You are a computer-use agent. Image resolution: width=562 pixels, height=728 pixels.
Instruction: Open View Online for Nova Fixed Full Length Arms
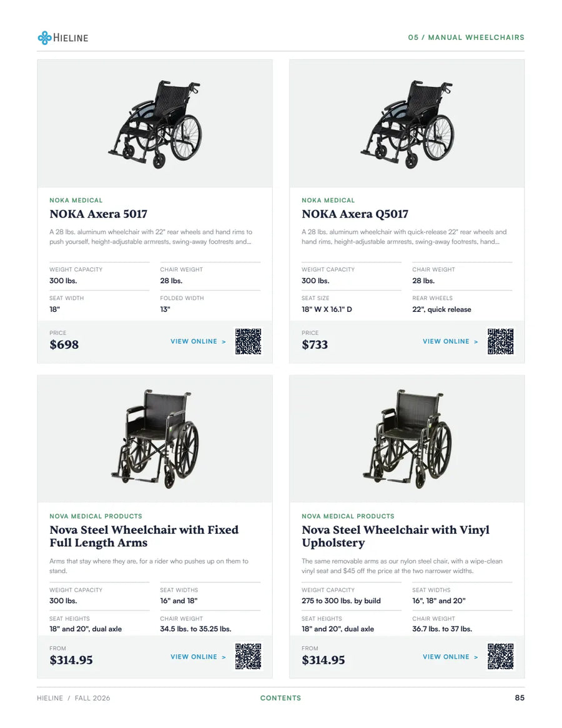198,657
